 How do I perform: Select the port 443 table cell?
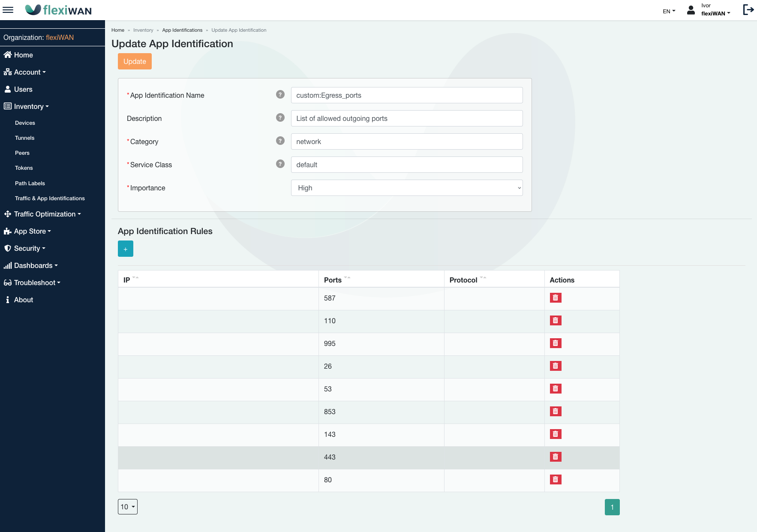point(381,457)
